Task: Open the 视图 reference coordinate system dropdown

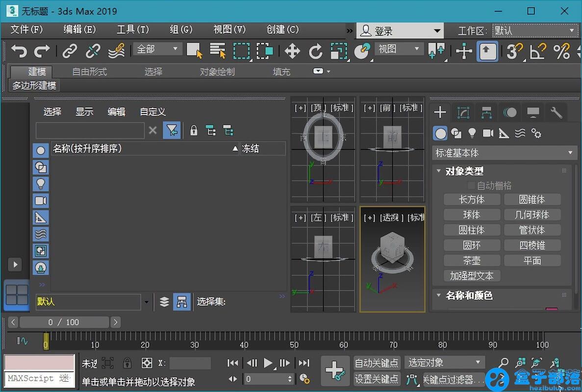Action: click(x=399, y=49)
